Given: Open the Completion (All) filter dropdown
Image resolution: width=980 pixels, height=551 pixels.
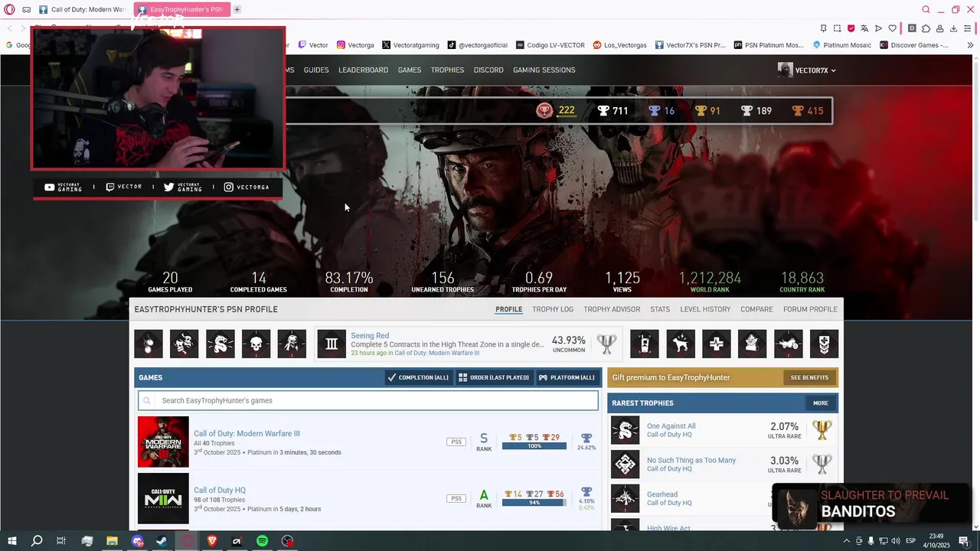Looking at the screenshot, I should [418, 377].
